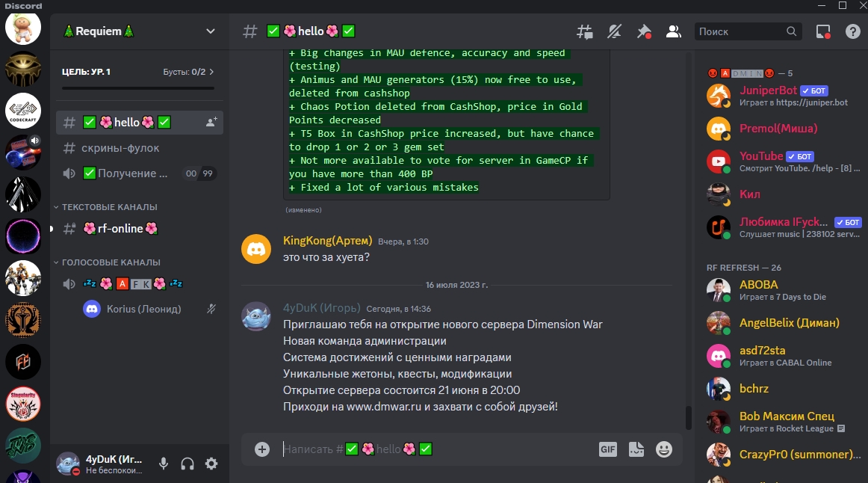The width and height of the screenshot is (868, 483).
Task: Open the Inbox
Action: pos(823,31)
